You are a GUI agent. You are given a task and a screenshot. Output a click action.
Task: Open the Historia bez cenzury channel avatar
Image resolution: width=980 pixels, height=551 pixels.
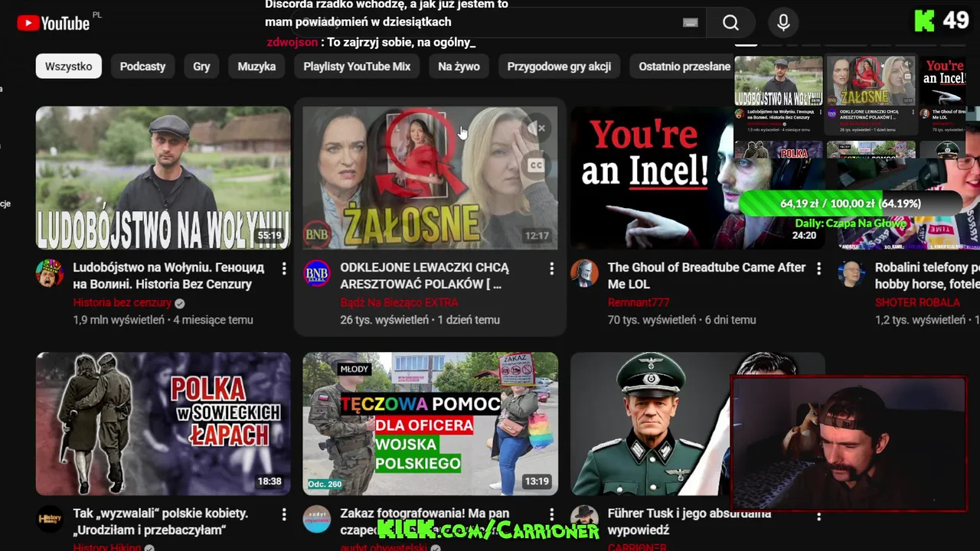point(50,273)
